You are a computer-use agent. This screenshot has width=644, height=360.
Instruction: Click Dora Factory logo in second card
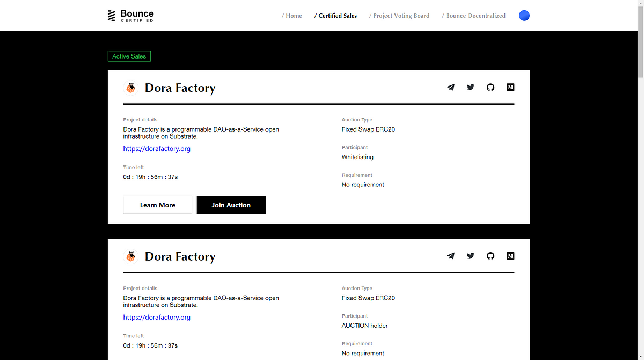tap(130, 257)
